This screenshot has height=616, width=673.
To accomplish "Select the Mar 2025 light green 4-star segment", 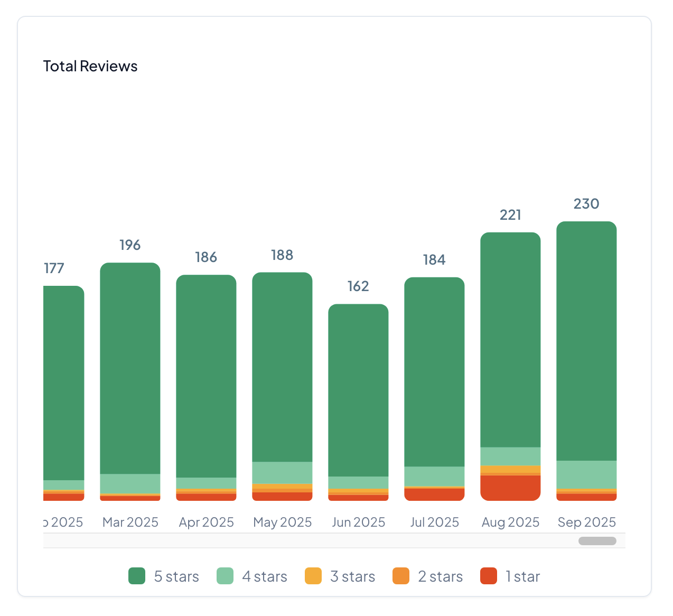I will click(x=130, y=483).
